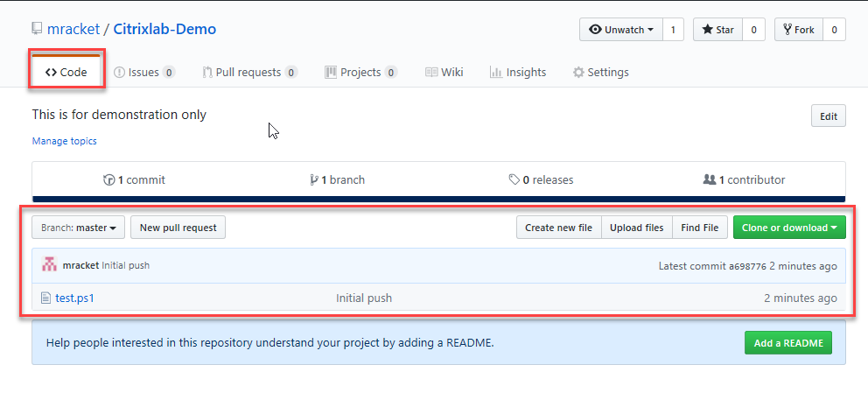
Task: Open the Insights tab
Action: (x=518, y=72)
